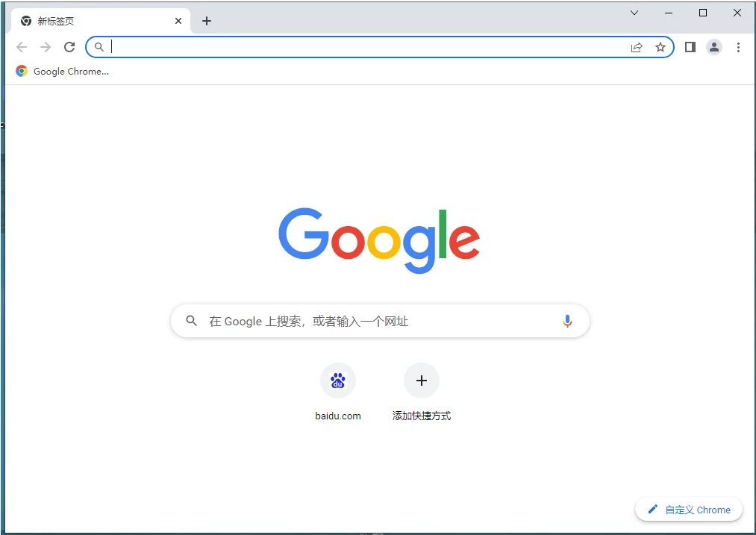Maximize the Chrome window
The height and width of the screenshot is (535, 756).
703,13
